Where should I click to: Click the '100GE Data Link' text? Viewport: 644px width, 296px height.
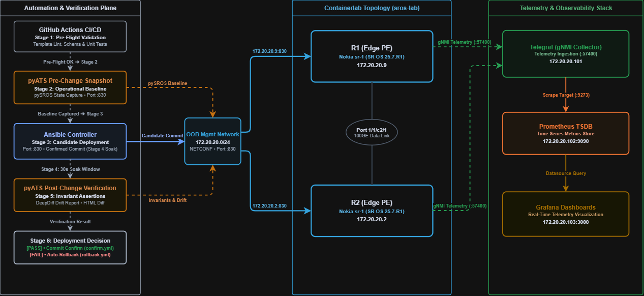(x=372, y=137)
